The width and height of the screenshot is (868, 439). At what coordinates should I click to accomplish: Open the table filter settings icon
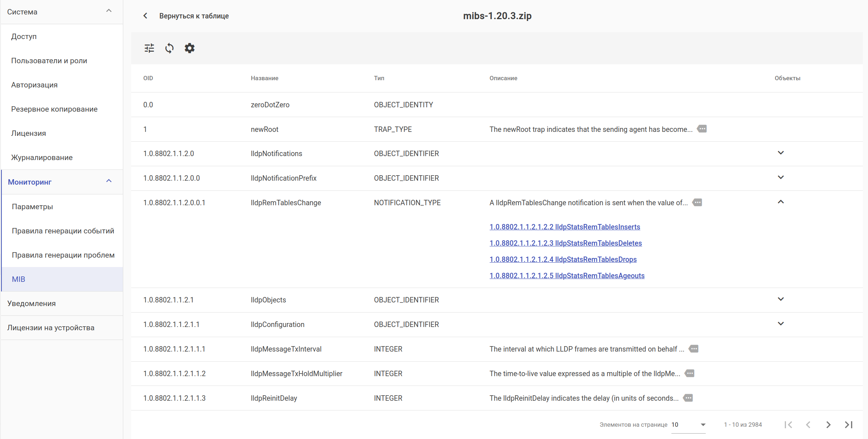coord(149,48)
